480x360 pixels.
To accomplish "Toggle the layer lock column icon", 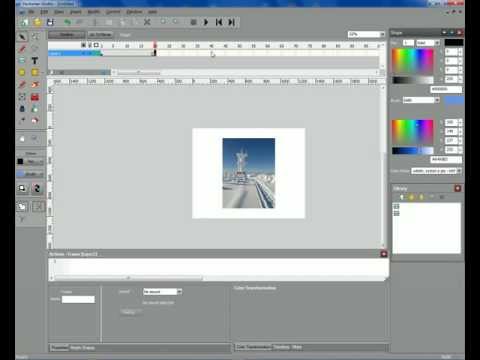I will [90, 45].
